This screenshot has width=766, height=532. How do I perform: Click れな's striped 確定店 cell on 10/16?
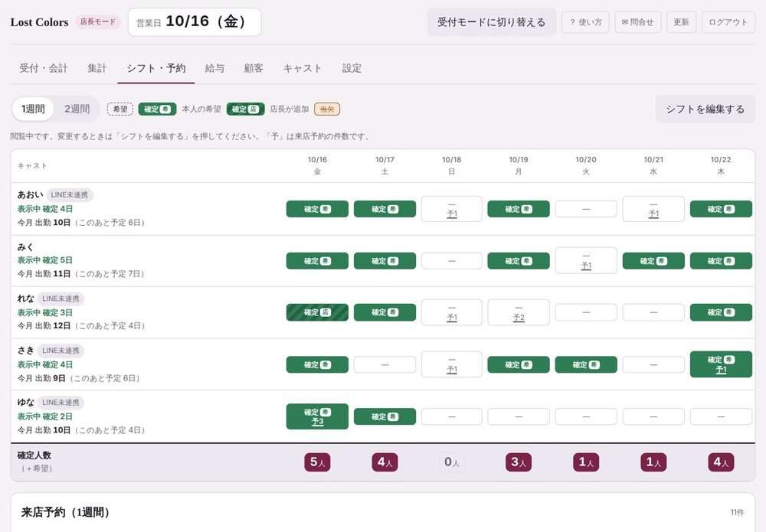click(x=317, y=312)
